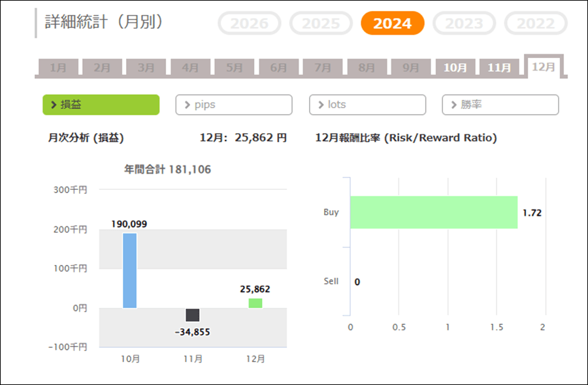
Task: Select the 12月 month tab
Action: click(x=544, y=67)
